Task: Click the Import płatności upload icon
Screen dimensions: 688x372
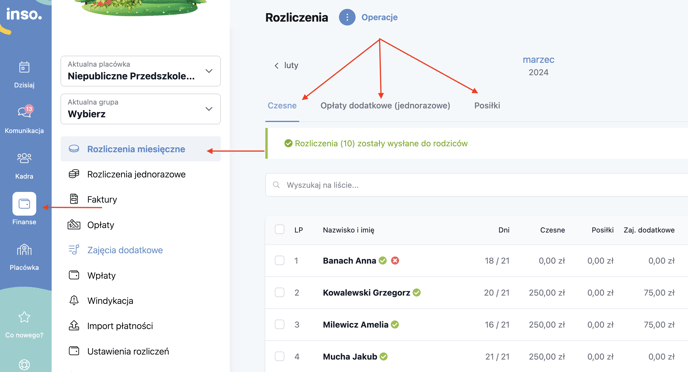Action: pos(74,326)
